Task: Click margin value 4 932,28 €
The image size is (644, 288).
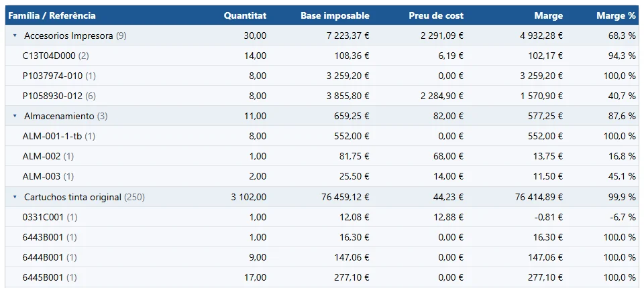Action: 541,35
